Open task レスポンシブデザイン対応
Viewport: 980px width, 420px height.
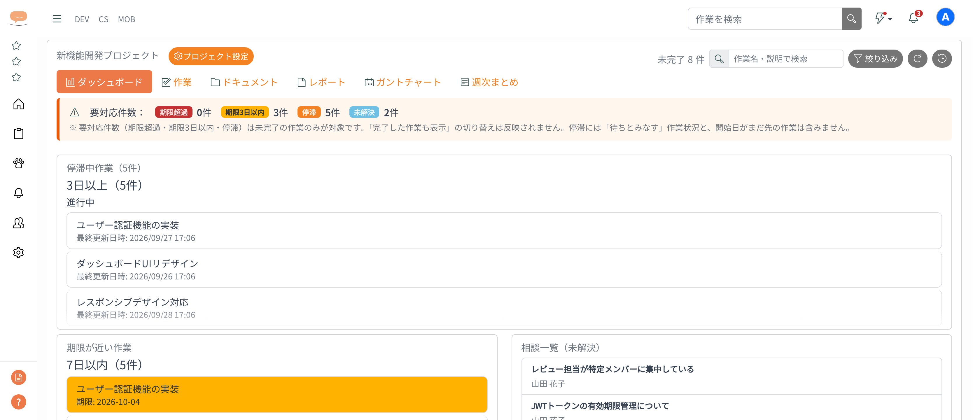tap(504, 308)
